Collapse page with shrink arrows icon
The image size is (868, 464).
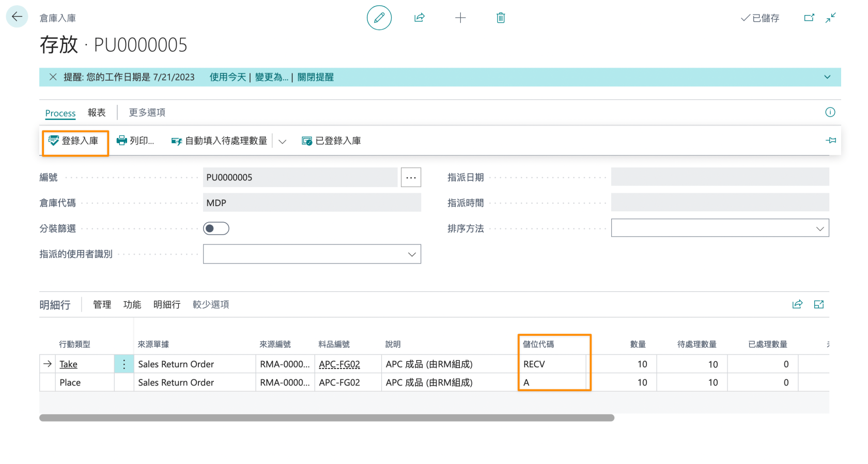pos(831,18)
